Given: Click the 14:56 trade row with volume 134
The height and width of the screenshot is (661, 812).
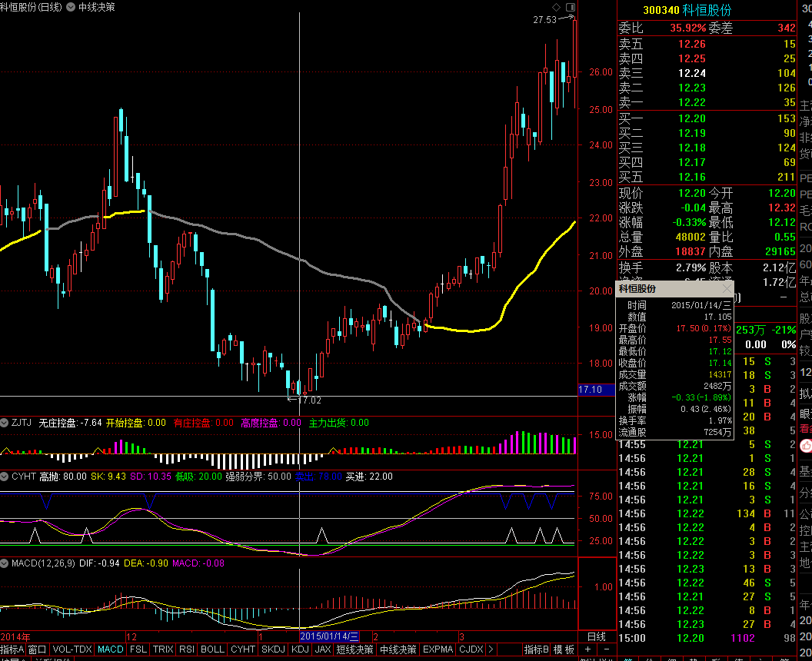Looking at the screenshot, I should click(707, 513).
